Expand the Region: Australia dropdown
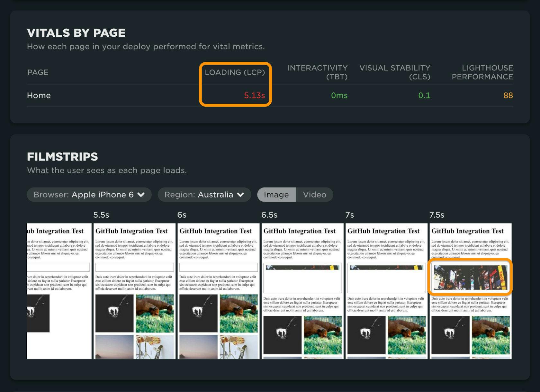 (204, 195)
